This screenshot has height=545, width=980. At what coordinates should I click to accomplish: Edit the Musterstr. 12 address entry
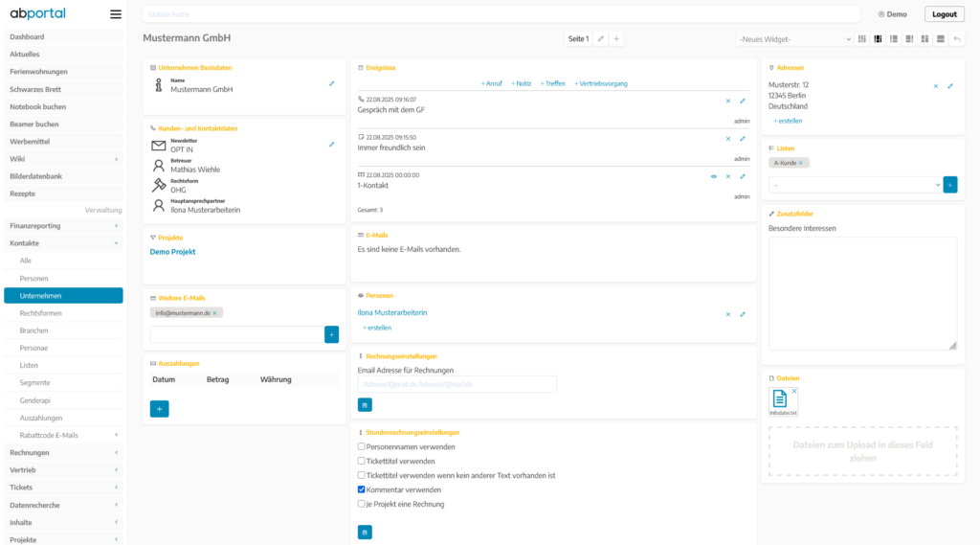tap(950, 86)
